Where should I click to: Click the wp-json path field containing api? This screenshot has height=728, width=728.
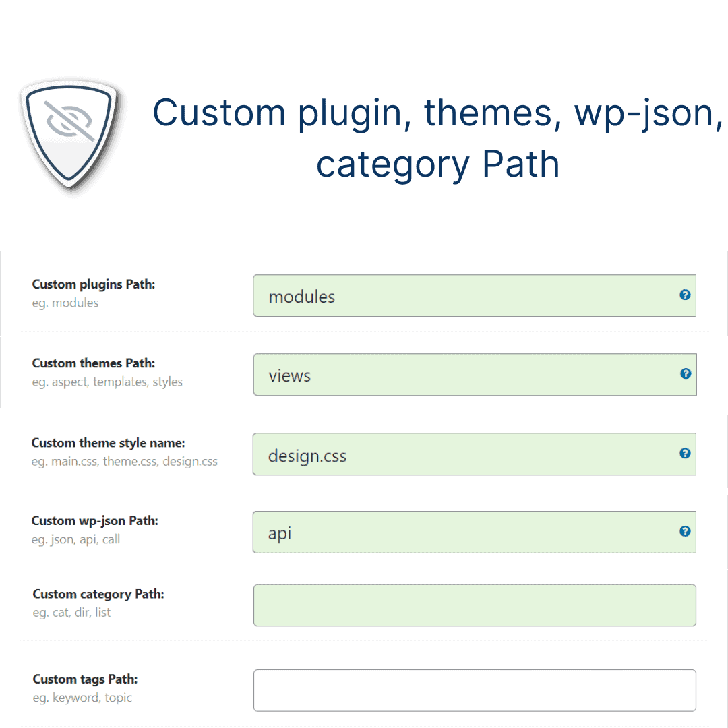(465, 533)
